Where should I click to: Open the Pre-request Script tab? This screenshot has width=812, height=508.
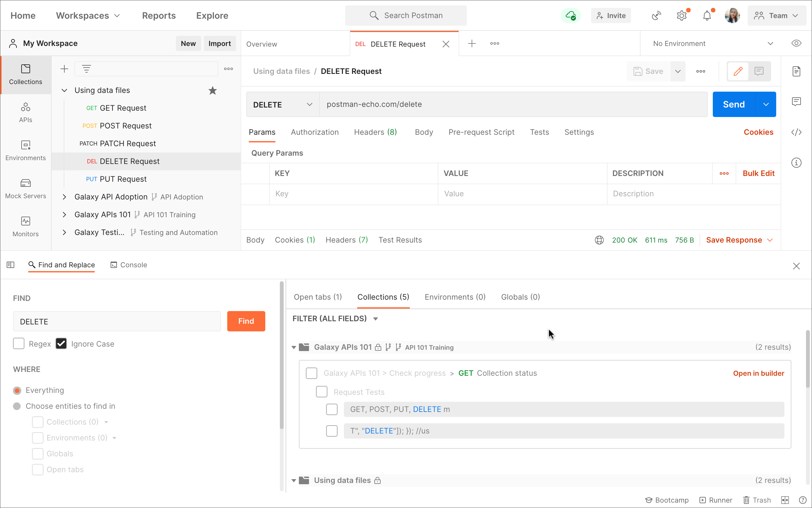click(481, 132)
